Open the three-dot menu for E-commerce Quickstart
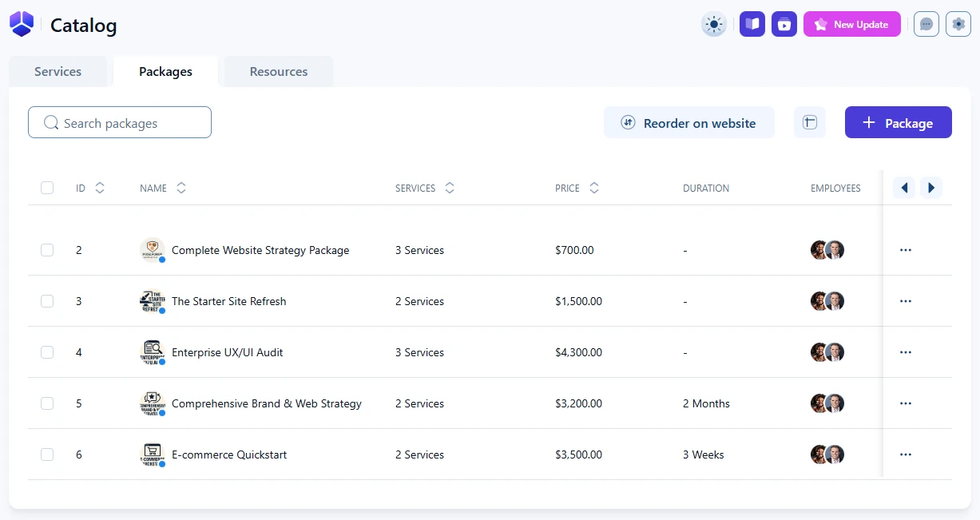 tap(905, 455)
